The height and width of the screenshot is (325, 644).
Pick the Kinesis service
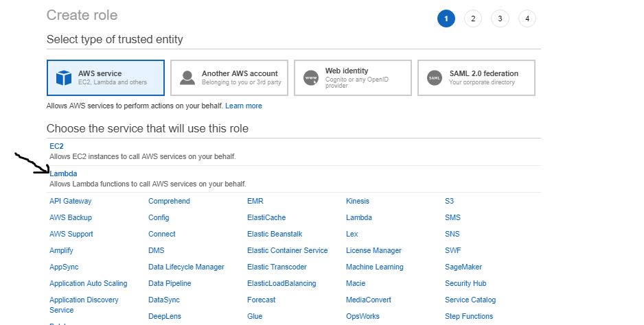(357, 201)
